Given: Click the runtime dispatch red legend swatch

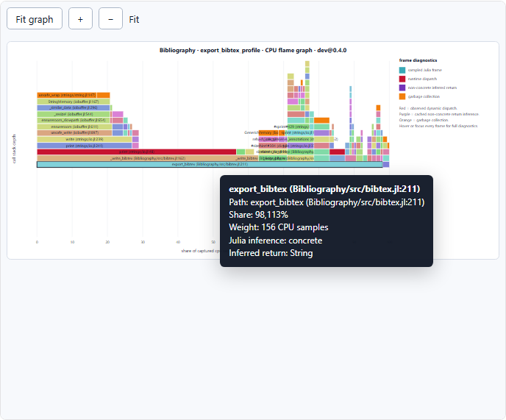Looking at the screenshot, I should (402, 79).
